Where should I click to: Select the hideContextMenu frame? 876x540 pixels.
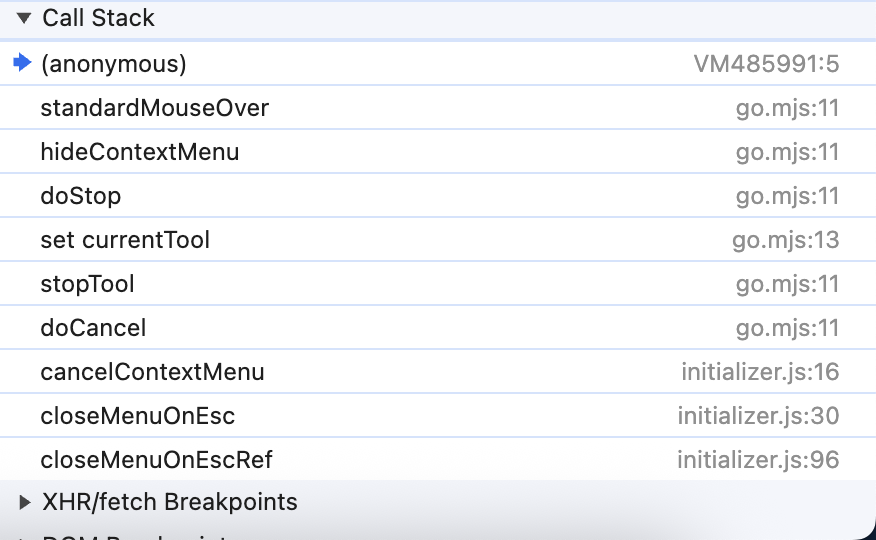(139, 152)
